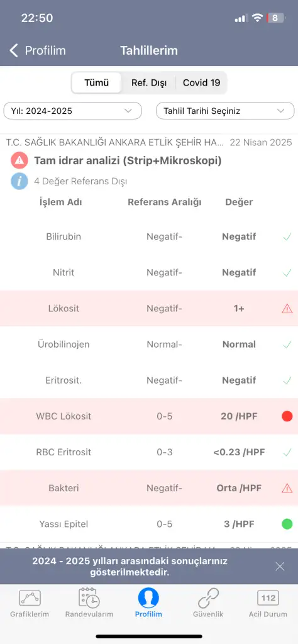The height and width of the screenshot is (644, 298).
Task: Tap the red dot in WBC Lökosit row
Action: point(287,416)
